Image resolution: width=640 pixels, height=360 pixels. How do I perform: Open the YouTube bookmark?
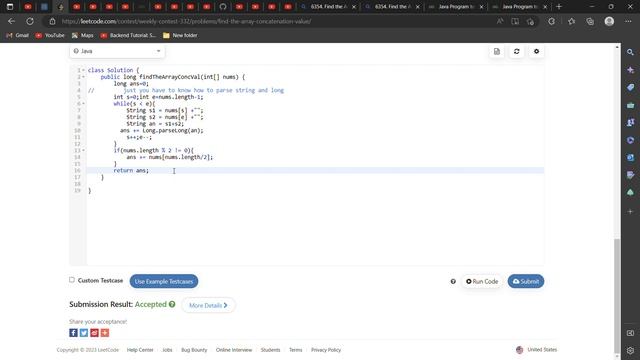[x=50, y=36]
